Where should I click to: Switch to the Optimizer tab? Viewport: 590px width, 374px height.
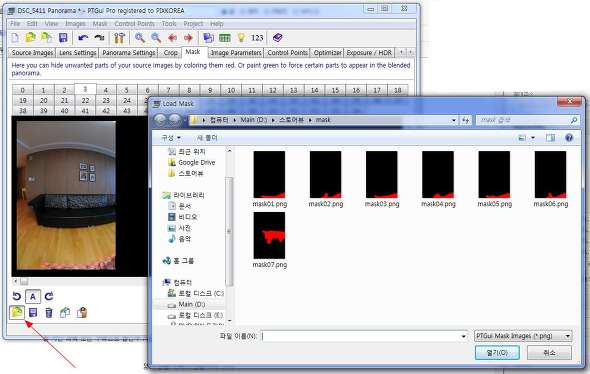[x=327, y=53]
